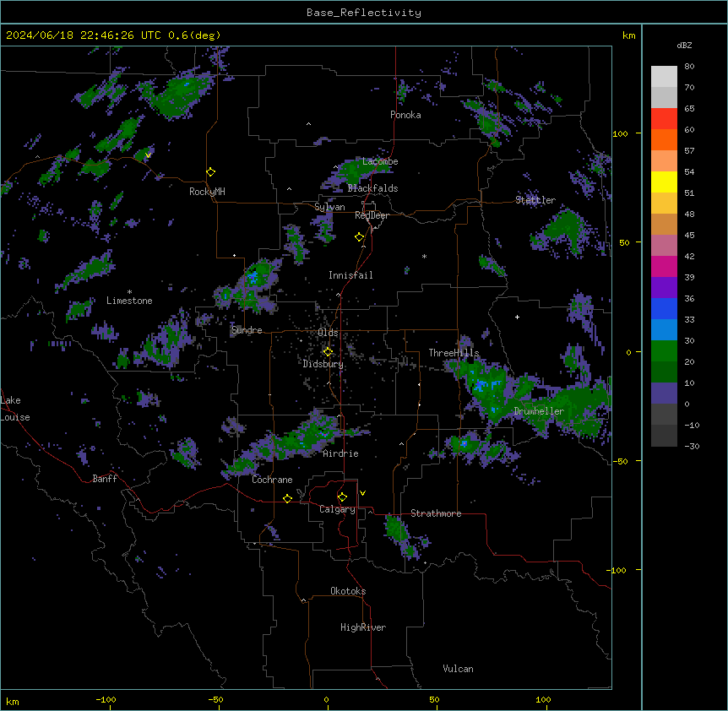Click the km label at bottom left
Viewport: 728px width, 711px height.
point(13,701)
